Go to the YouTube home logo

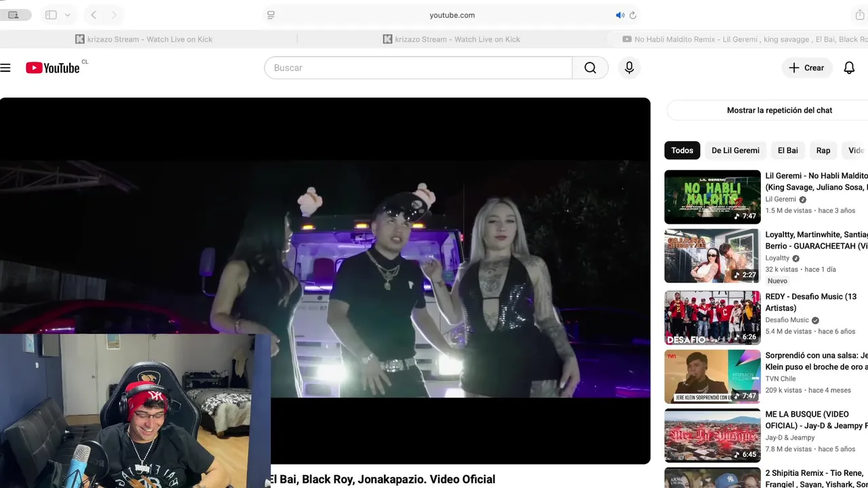53,68
